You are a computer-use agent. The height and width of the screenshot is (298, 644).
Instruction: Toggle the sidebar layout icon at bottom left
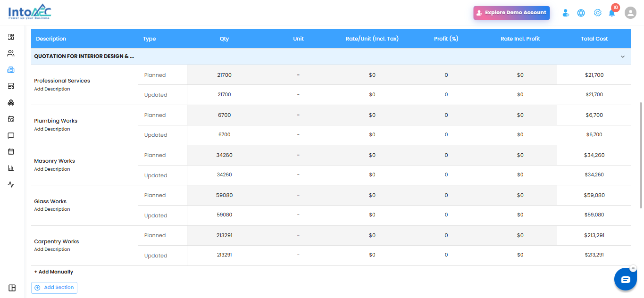click(x=12, y=288)
